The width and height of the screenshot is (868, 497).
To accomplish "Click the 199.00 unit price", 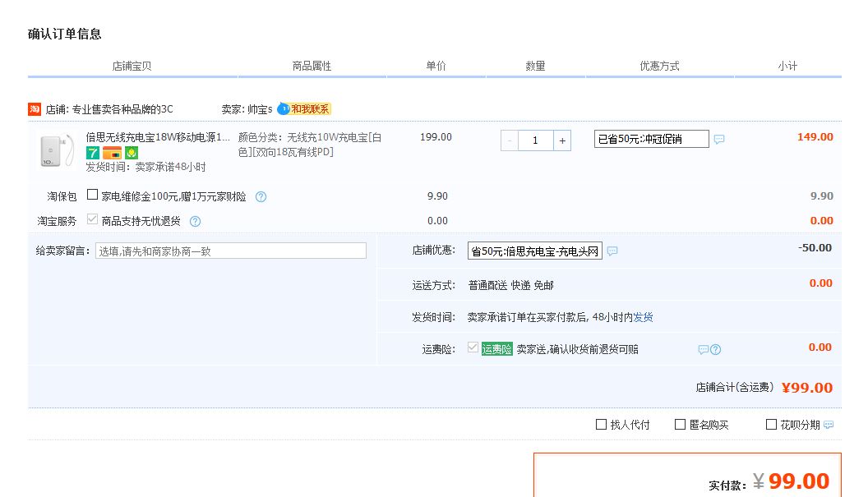I will tap(436, 136).
